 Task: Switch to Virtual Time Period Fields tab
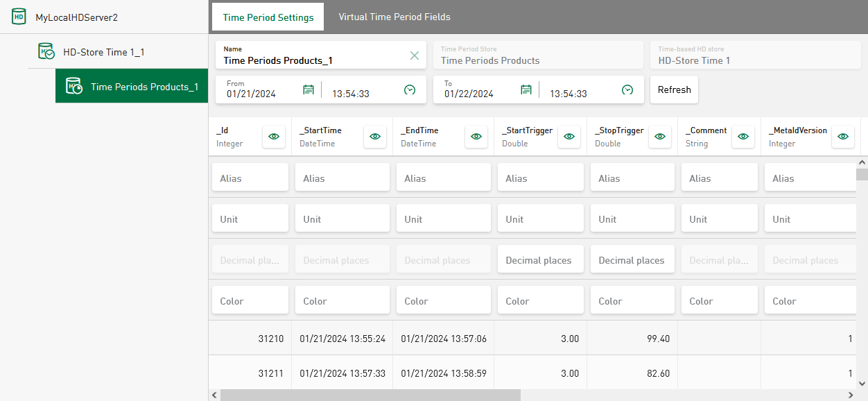pyautogui.click(x=394, y=17)
